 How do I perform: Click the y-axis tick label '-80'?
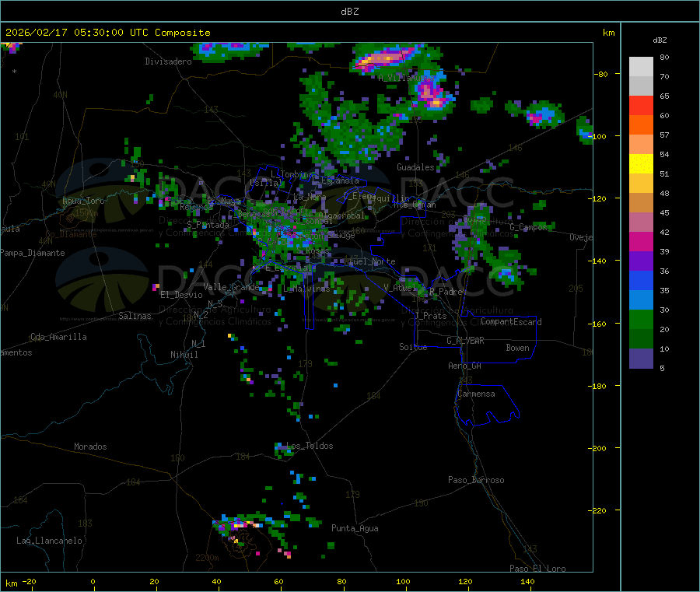[601, 75]
